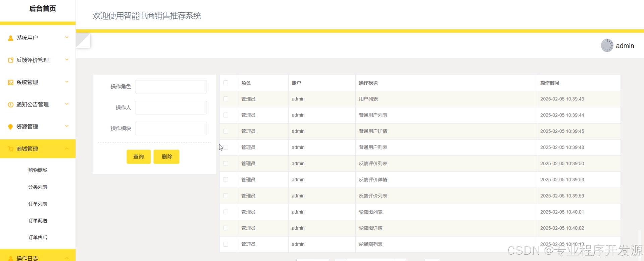Screen dimensions: 644x261
Task: Click the 操作模块 column header
Action: click(368, 83)
